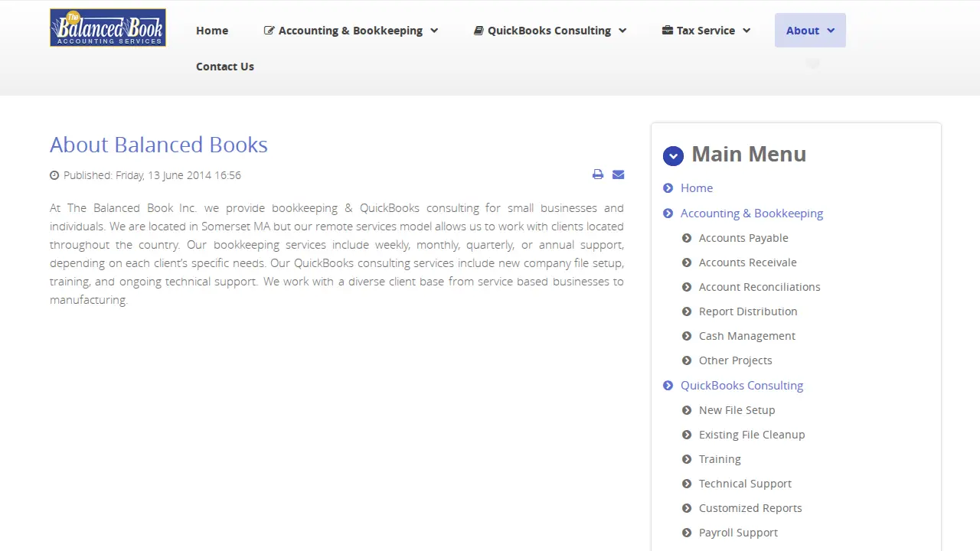Click the arrow bullet beside New File Setup
980x551 pixels.
point(687,410)
